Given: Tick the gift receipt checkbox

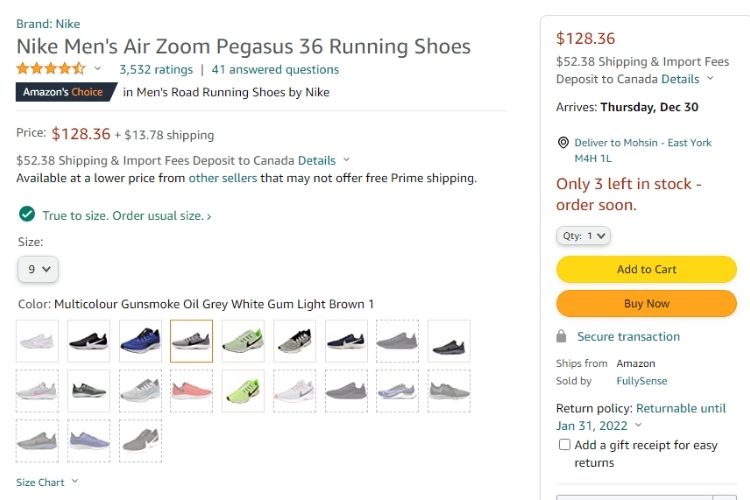Looking at the screenshot, I should point(565,445).
